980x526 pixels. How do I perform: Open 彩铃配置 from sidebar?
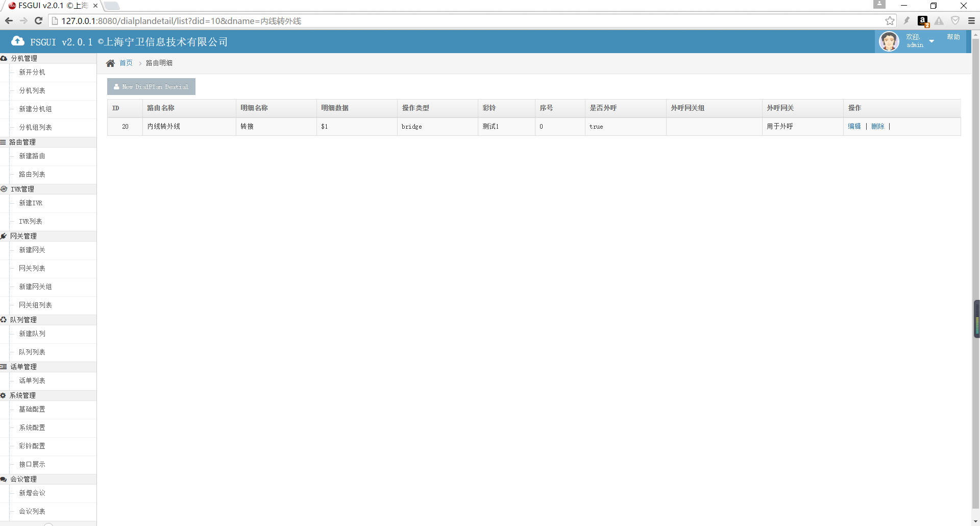click(x=32, y=446)
